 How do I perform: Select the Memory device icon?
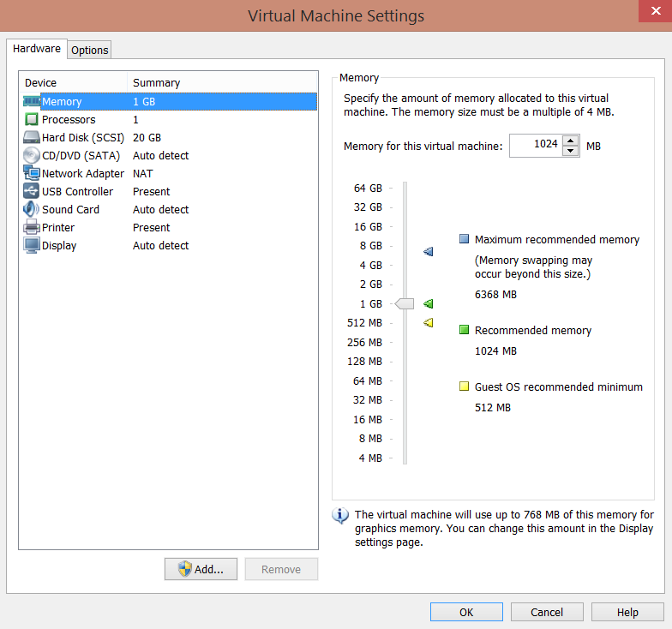(32, 101)
